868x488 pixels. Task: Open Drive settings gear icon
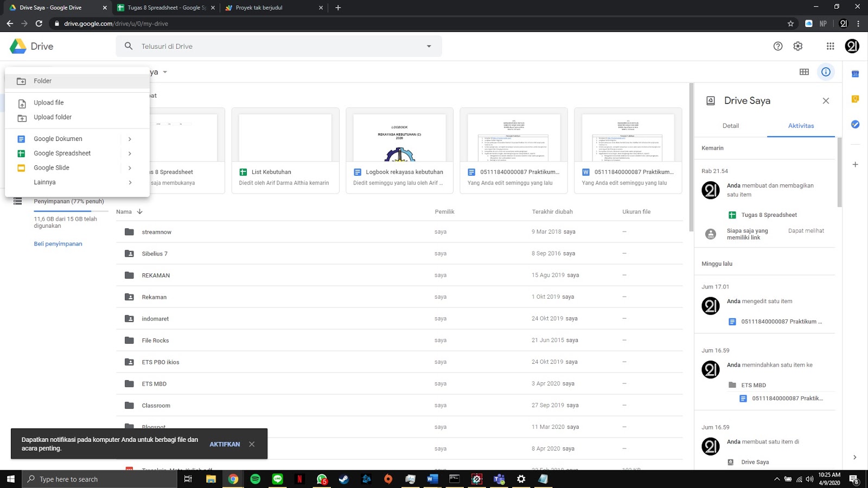pyautogui.click(x=797, y=46)
